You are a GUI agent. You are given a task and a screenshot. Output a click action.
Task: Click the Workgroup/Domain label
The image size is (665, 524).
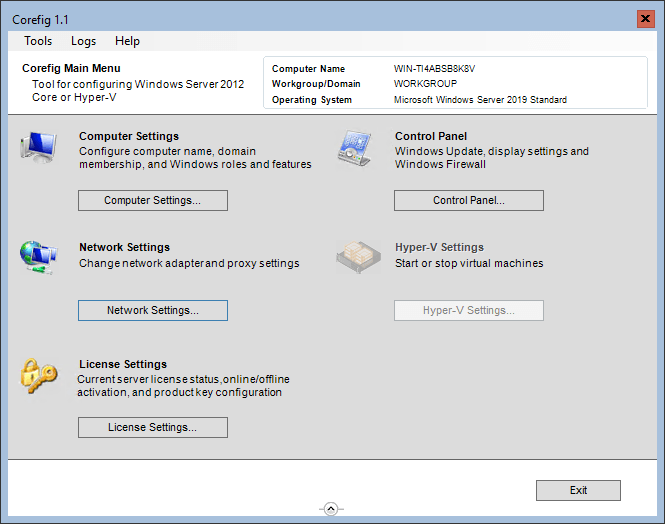316,84
